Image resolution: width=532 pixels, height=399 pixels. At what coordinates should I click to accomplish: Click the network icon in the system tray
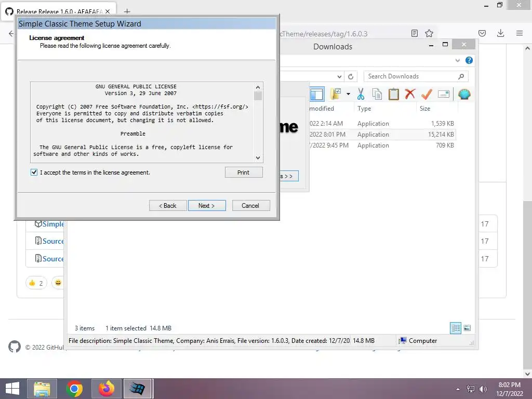click(x=470, y=389)
